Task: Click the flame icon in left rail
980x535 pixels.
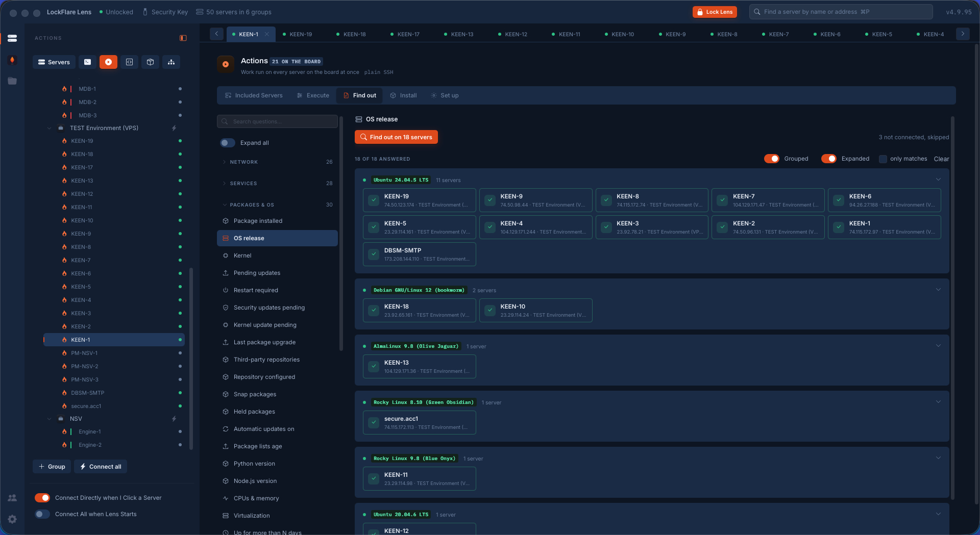Action: tap(12, 60)
